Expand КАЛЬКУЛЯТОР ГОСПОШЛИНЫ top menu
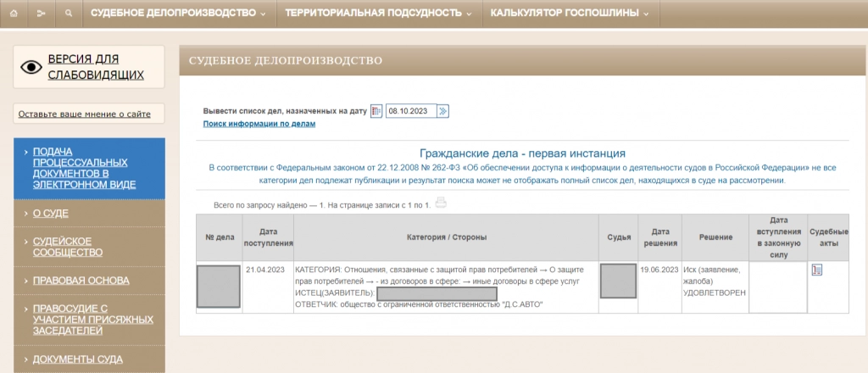The height and width of the screenshot is (373, 868). pos(570,14)
